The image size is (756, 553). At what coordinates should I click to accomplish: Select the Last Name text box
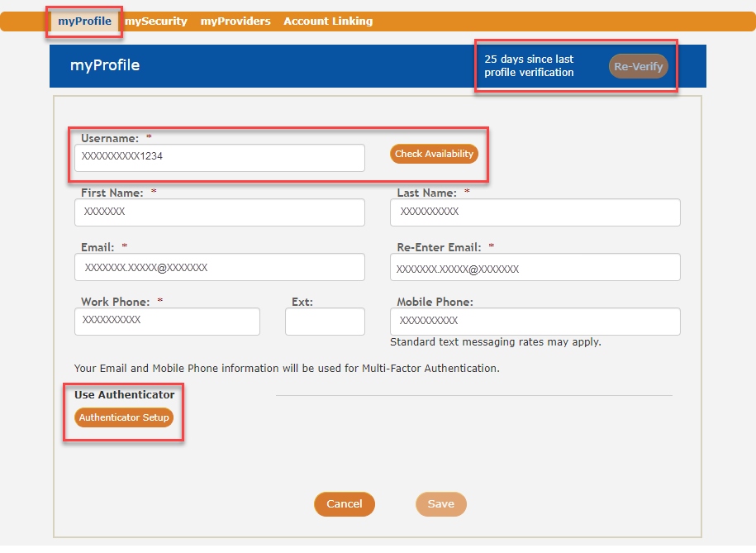pyautogui.click(x=535, y=212)
